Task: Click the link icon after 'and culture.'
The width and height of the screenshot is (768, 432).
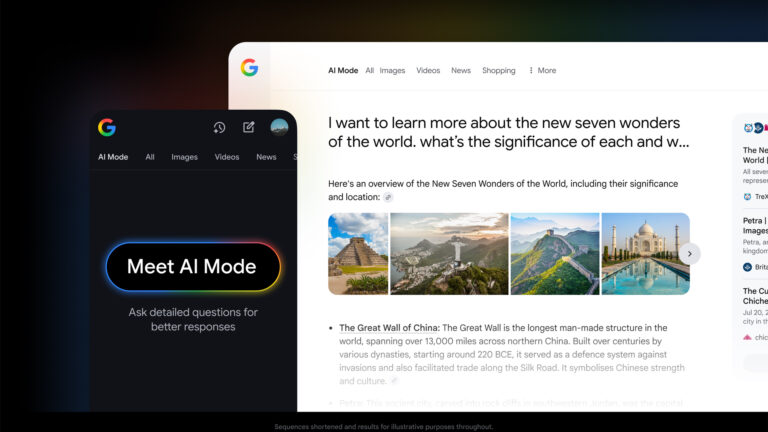Action: 394,381
